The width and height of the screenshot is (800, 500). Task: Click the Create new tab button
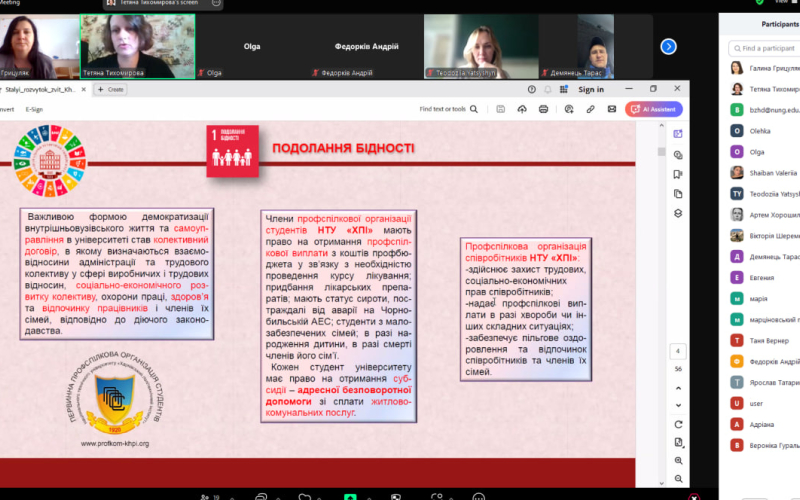pos(111,89)
